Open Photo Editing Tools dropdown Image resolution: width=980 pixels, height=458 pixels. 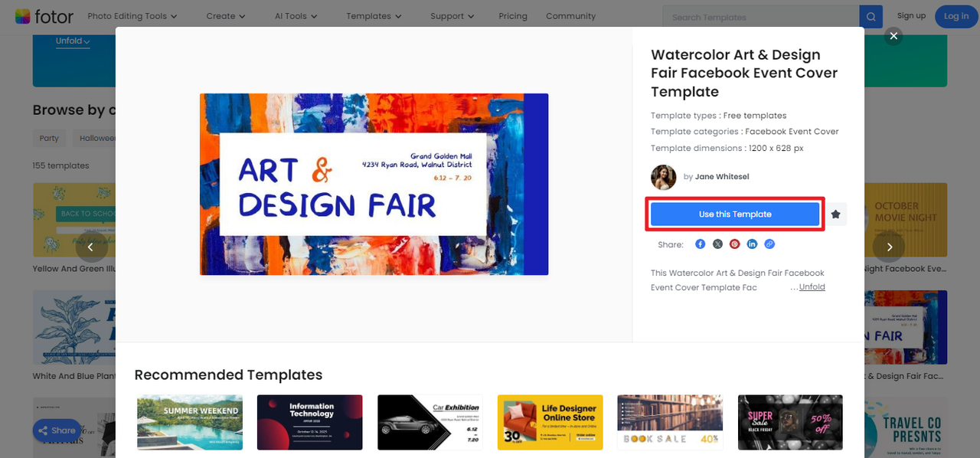click(x=132, y=16)
